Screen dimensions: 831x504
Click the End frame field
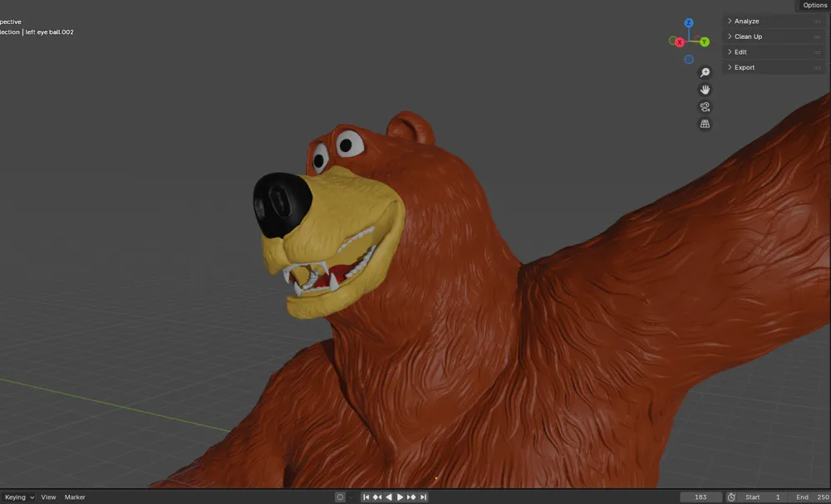click(x=810, y=497)
